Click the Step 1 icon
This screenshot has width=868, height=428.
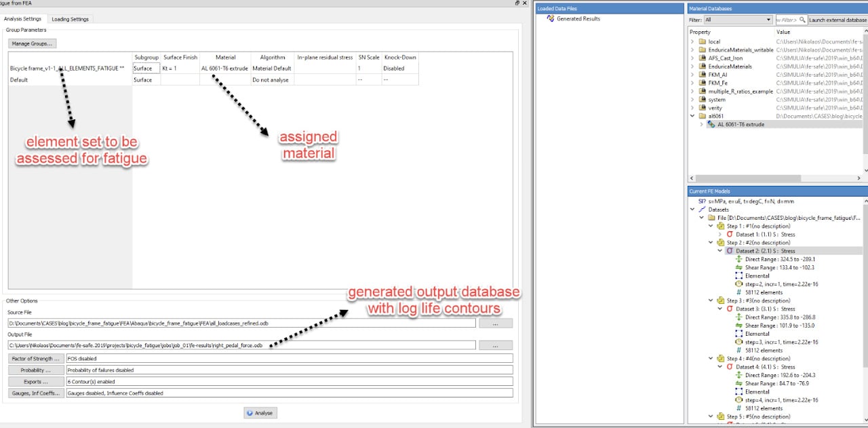(x=721, y=226)
